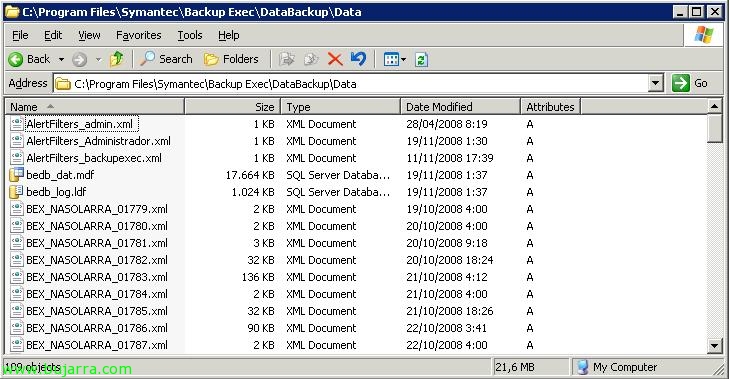Select the BEX_NASOLARRA_01782.xml file icon

coord(17,260)
